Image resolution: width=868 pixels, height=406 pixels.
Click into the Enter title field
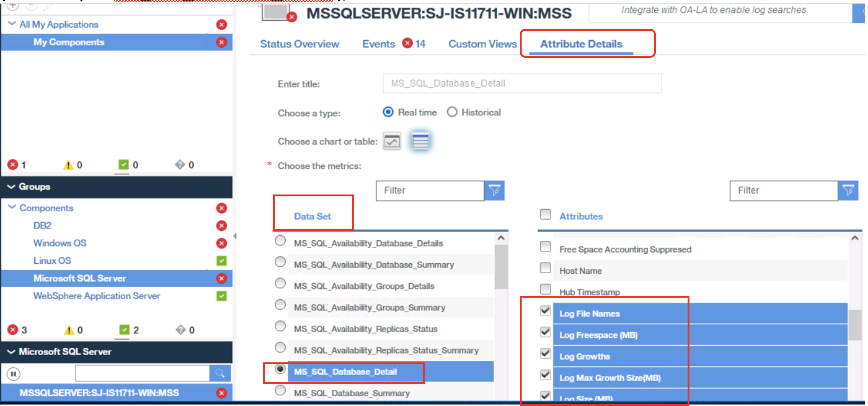pyautogui.click(x=522, y=84)
